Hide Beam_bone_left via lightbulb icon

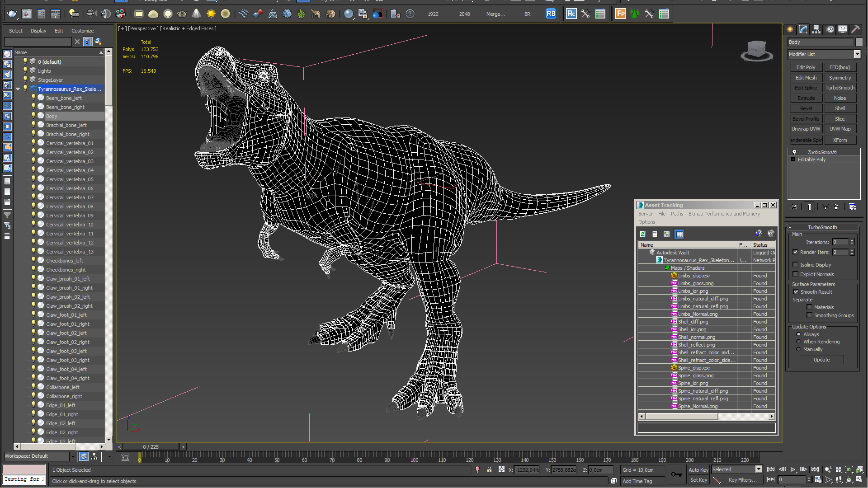point(33,98)
